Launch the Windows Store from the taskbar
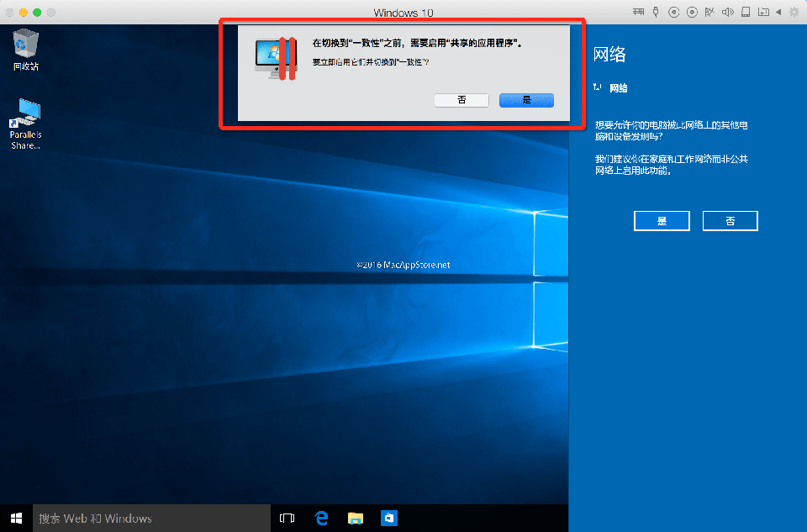This screenshot has height=532, width=807. coord(388,519)
